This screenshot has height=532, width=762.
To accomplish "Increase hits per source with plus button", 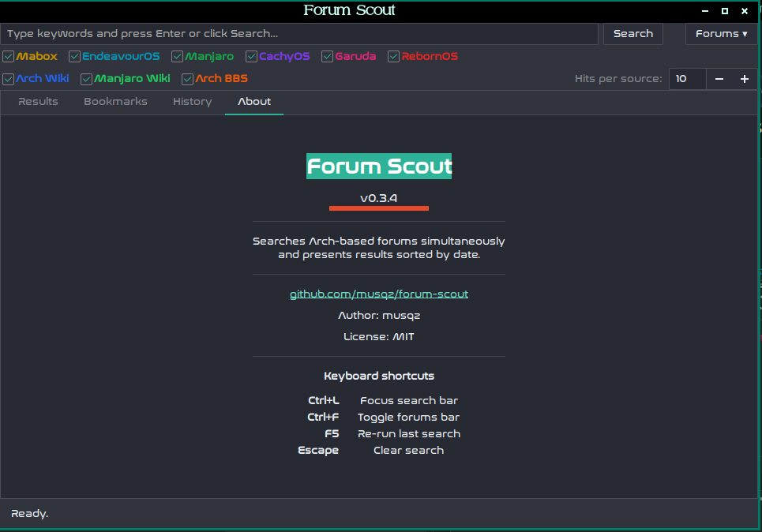I will pos(744,79).
